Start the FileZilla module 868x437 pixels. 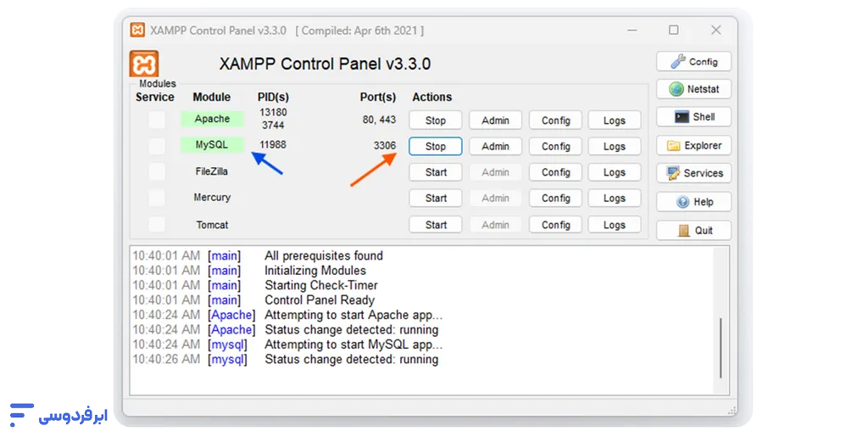[x=436, y=172]
